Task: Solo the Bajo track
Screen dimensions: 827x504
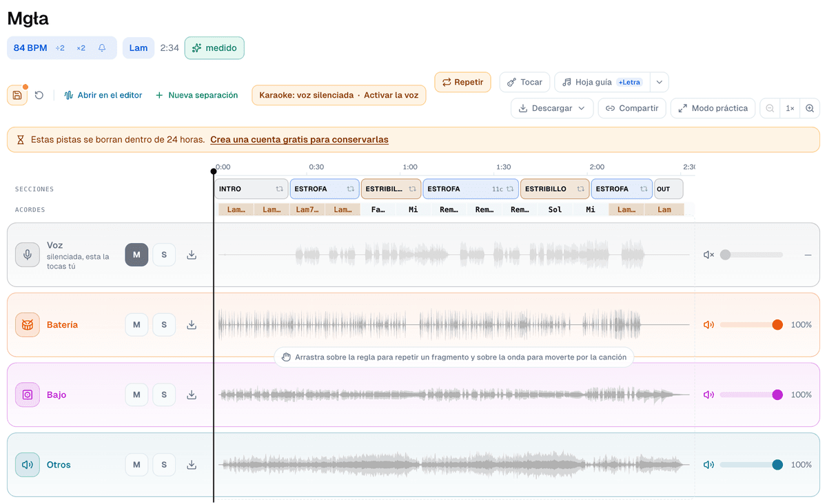Action: click(x=164, y=395)
